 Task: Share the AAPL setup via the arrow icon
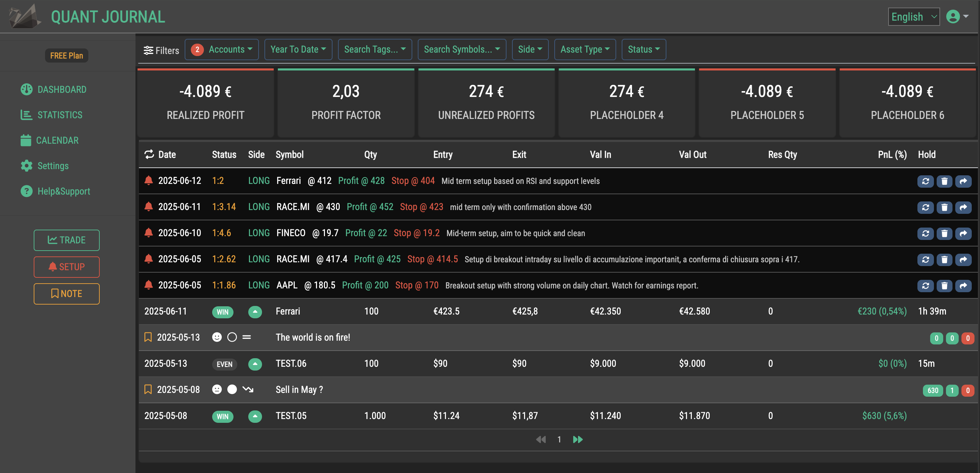pos(963,286)
